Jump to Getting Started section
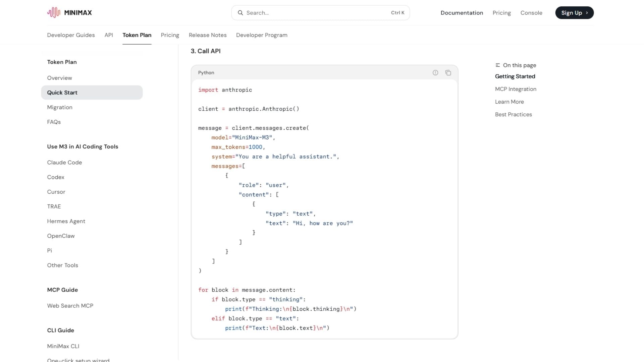 515,76
